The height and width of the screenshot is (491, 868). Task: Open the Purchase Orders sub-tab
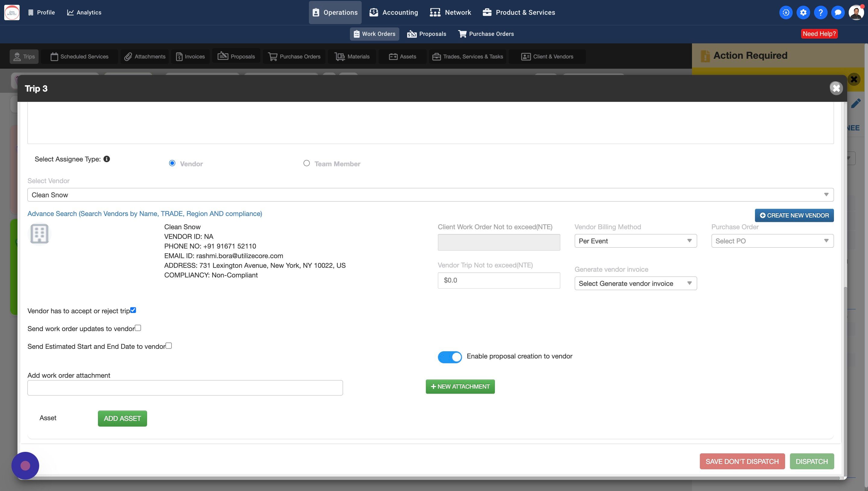486,34
